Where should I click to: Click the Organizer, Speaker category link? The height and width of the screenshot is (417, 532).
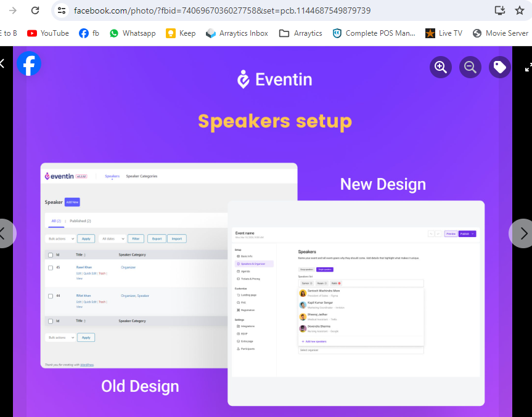(x=135, y=296)
